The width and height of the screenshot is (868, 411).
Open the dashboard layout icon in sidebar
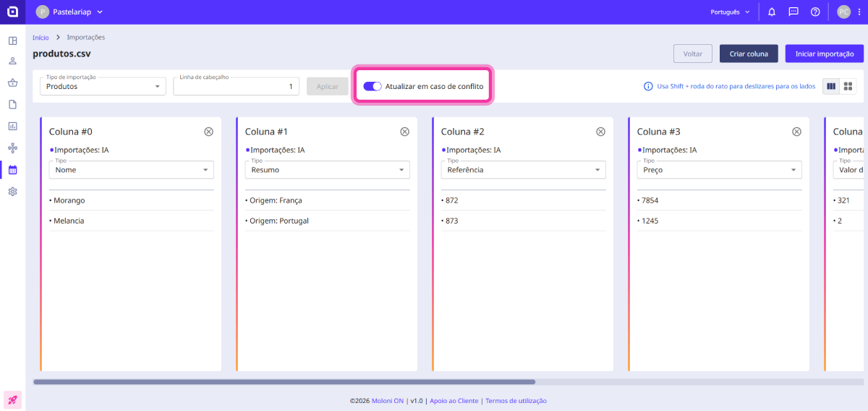coord(12,41)
